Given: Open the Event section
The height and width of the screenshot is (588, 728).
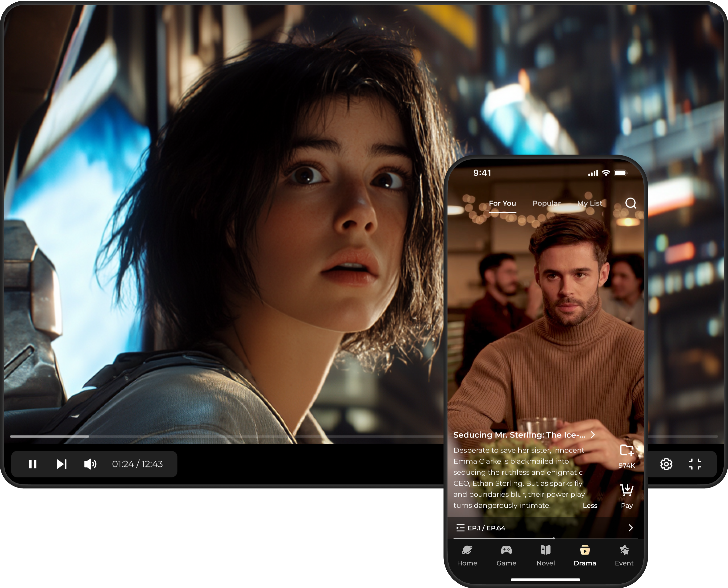Looking at the screenshot, I should click(624, 556).
